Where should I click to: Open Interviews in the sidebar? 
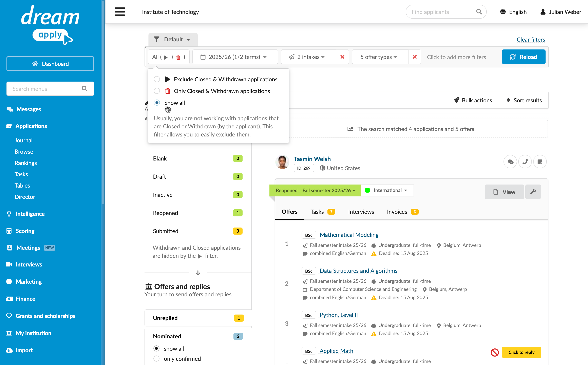(29, 265)
